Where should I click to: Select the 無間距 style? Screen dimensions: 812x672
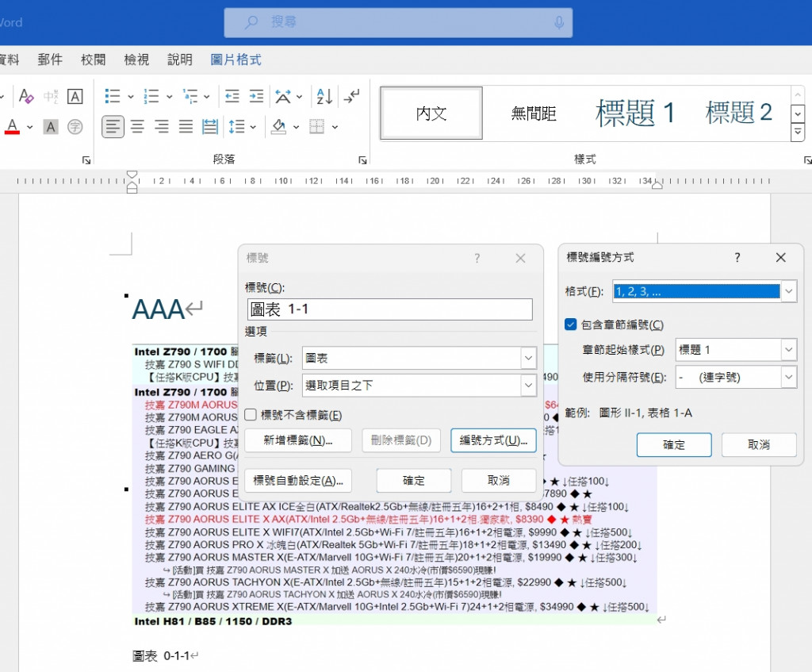534,113
